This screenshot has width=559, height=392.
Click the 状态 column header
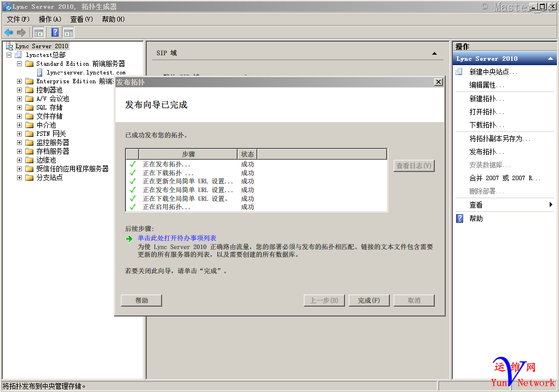(247, 154)
